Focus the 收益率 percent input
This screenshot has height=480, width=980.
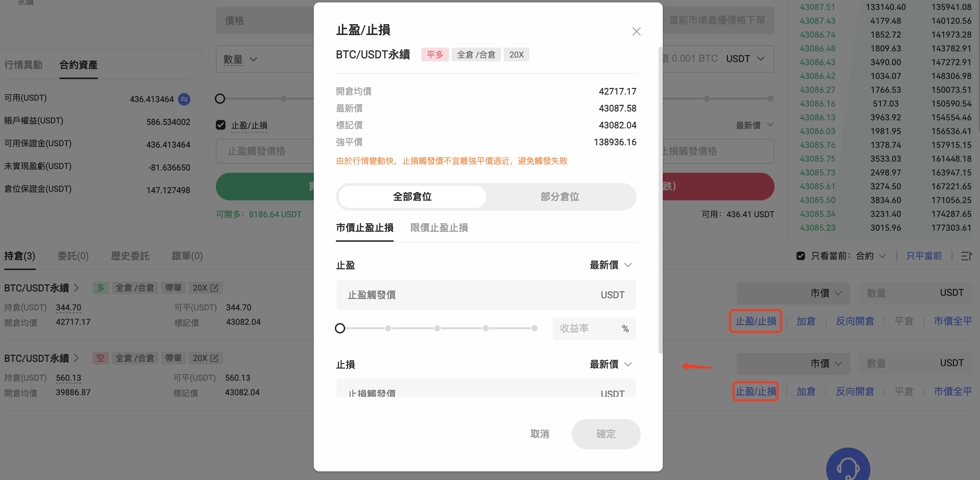pyautogui.click(x=594, y=329)
